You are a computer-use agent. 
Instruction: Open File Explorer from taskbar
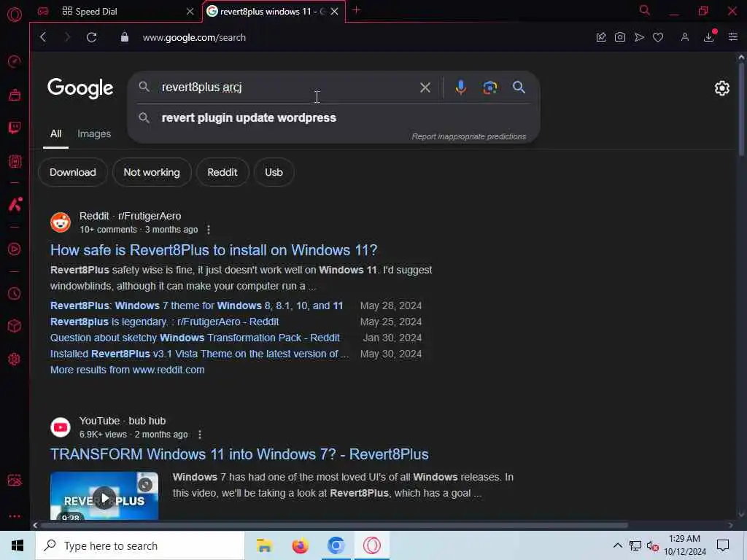coord(264,545)
